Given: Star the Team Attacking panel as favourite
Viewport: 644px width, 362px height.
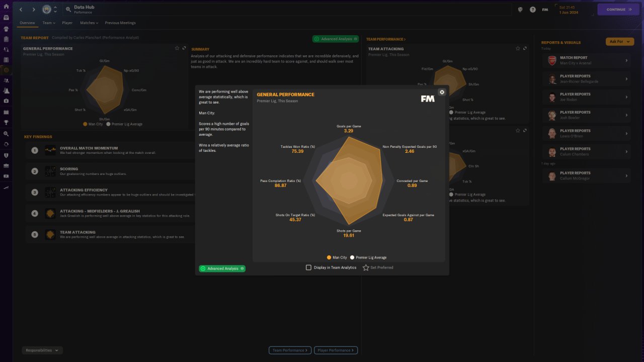Looking at the screenshot, I should 518,48.
